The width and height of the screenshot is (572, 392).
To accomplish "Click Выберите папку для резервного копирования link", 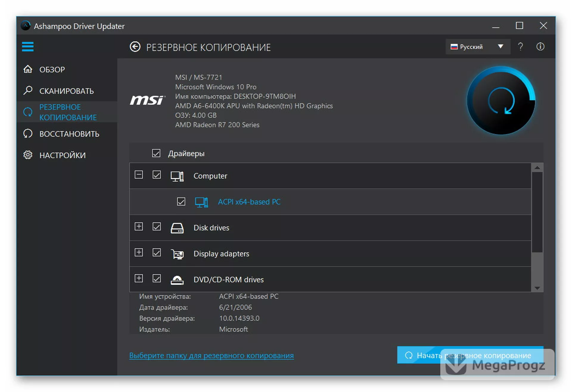I will 211,355.
